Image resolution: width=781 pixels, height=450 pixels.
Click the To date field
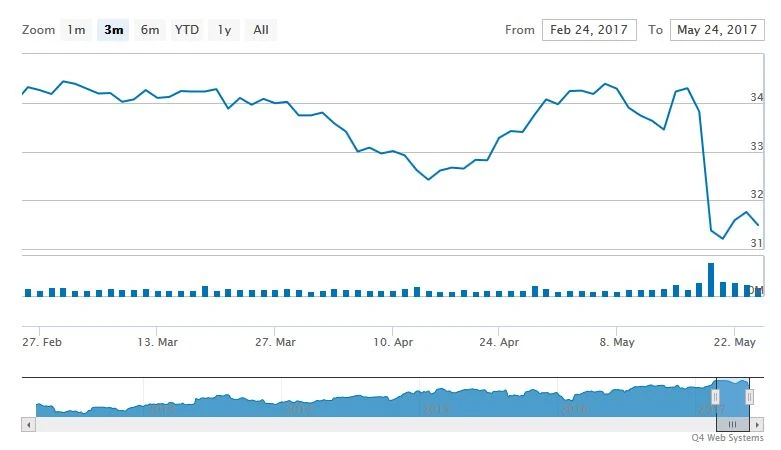pyautogui.click(x=717, y=30)
